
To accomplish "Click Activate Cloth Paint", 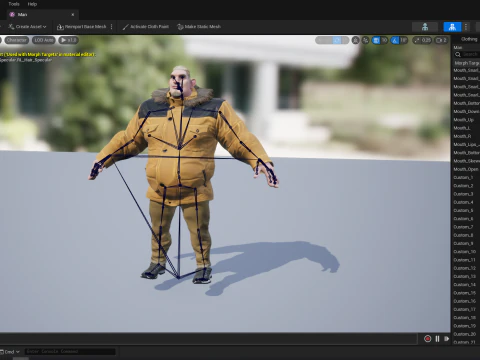I will point(146,27).
